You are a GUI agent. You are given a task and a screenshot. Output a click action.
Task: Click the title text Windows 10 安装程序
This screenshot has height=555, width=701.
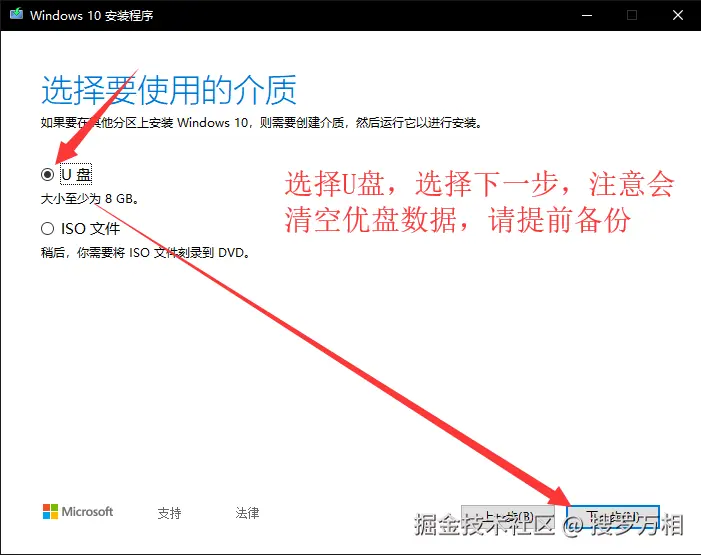(92, 15)
